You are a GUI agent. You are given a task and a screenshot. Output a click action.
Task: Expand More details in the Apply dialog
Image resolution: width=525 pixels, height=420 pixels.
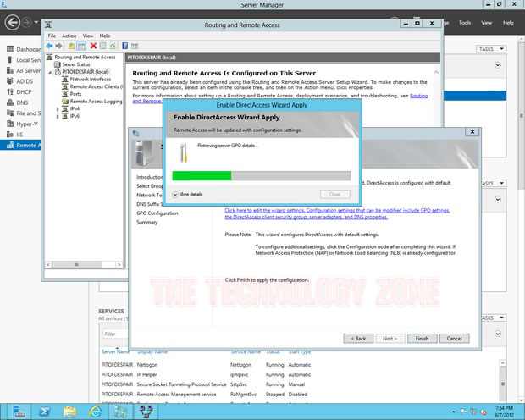(x=187, y=194)
